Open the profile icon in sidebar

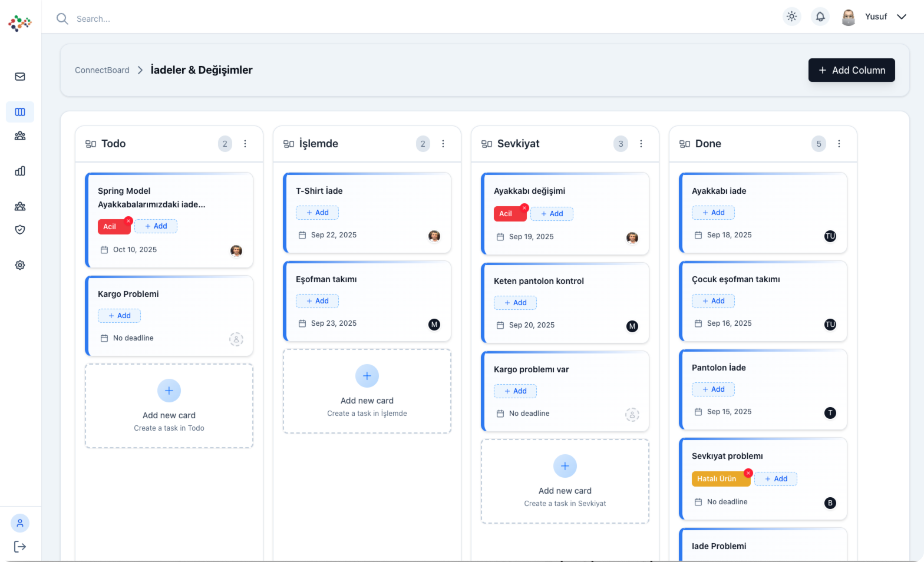click(20, 523)
